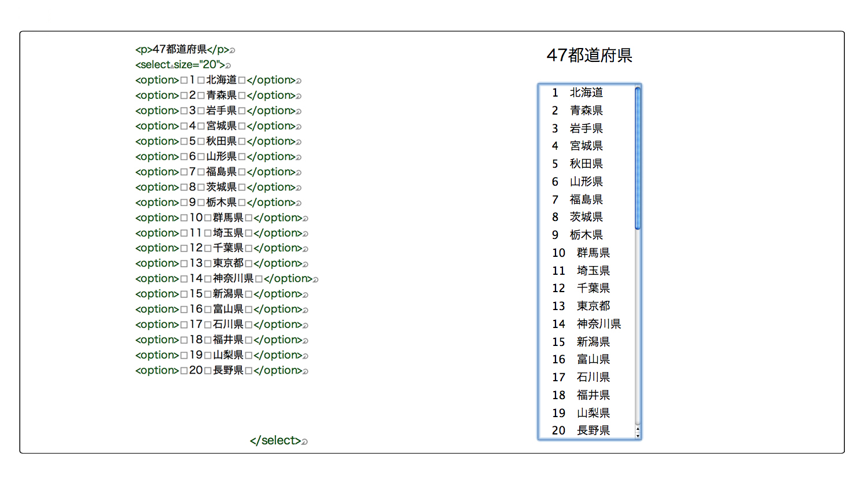Click code line for option 17 石川県

click(x=222, y=325)
